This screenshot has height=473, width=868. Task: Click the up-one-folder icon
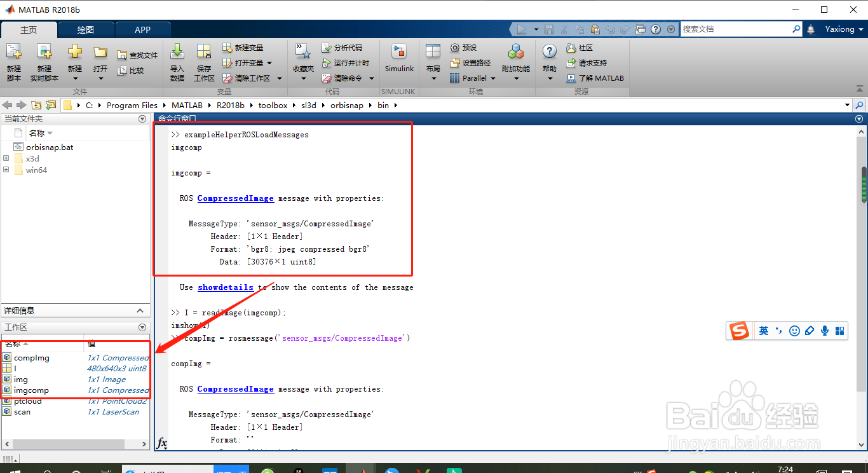click(36, 105)
